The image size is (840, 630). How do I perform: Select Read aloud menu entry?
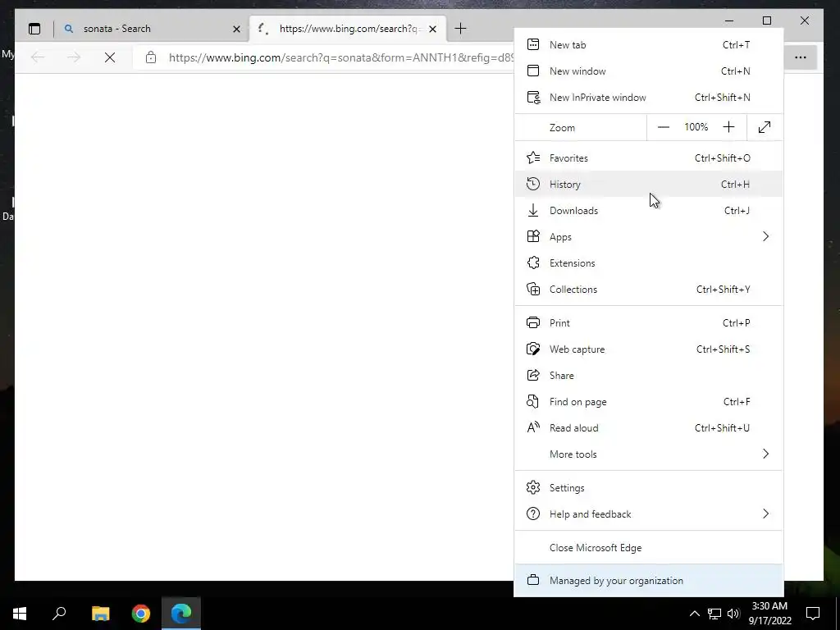coord(648,427)
